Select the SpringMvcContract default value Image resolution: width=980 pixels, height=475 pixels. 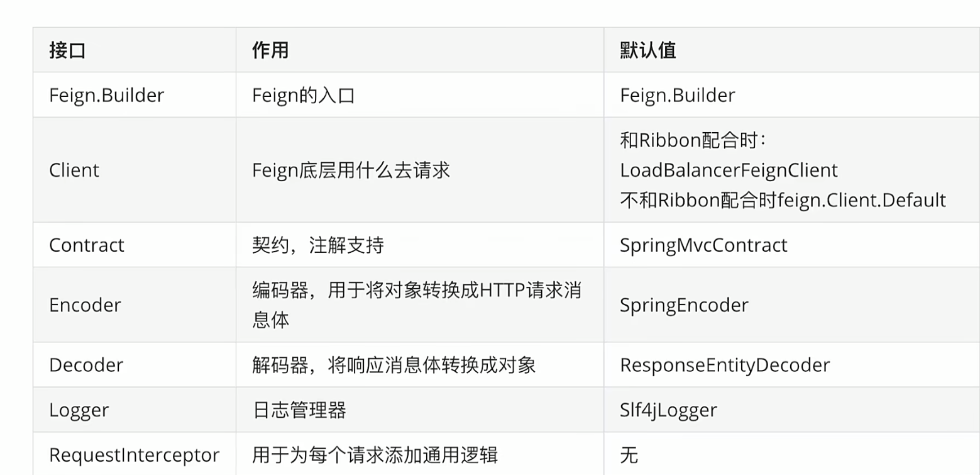703,245
